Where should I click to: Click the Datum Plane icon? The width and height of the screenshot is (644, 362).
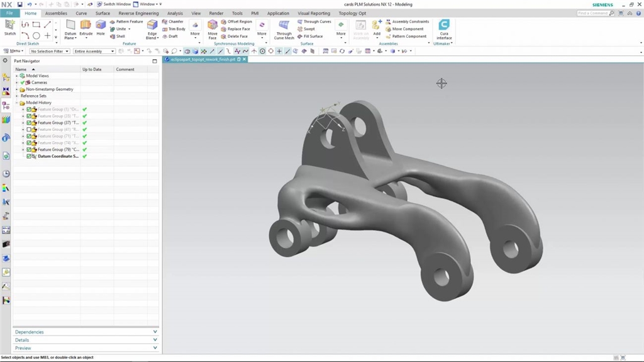tap(70, 28)
